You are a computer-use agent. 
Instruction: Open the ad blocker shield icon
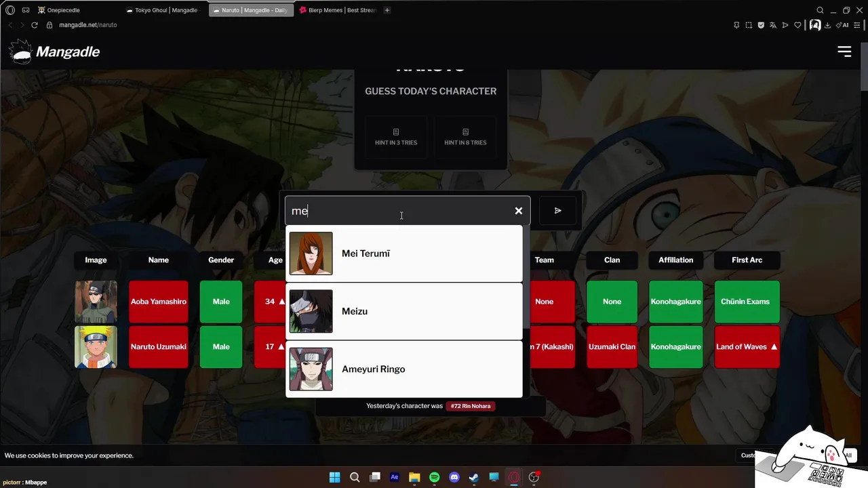click(x=761, y=25)
